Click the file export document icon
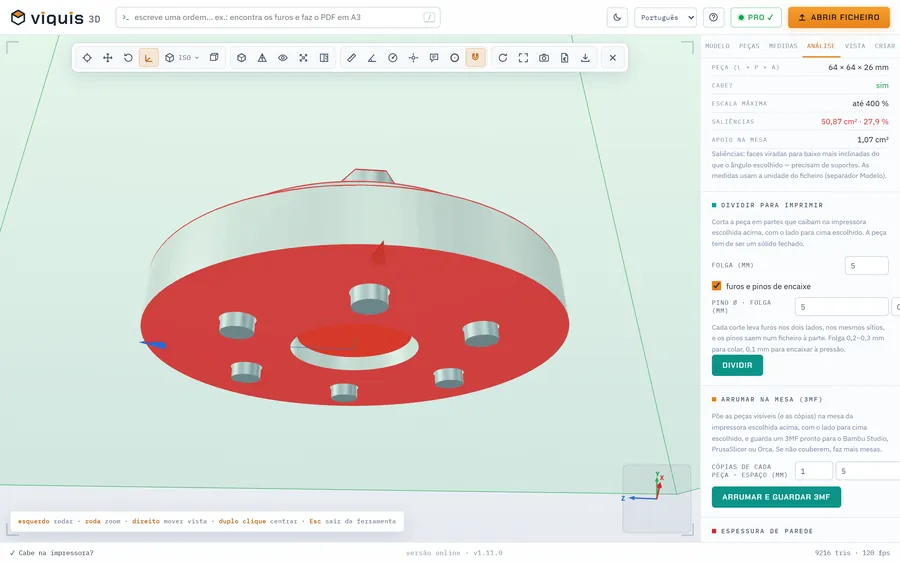The width and height of the screenshot is (900, 562). [x=565, y=57]
